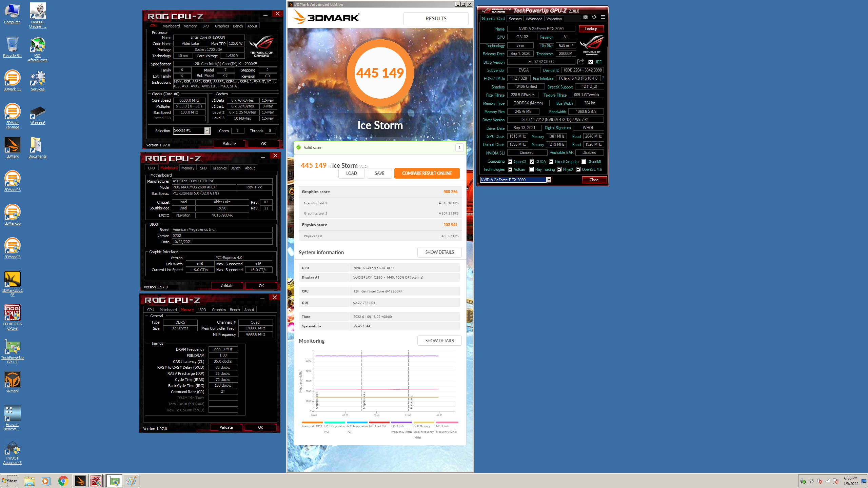Open the MSI Afterburner desktop icon

click(x=38, y=49)
